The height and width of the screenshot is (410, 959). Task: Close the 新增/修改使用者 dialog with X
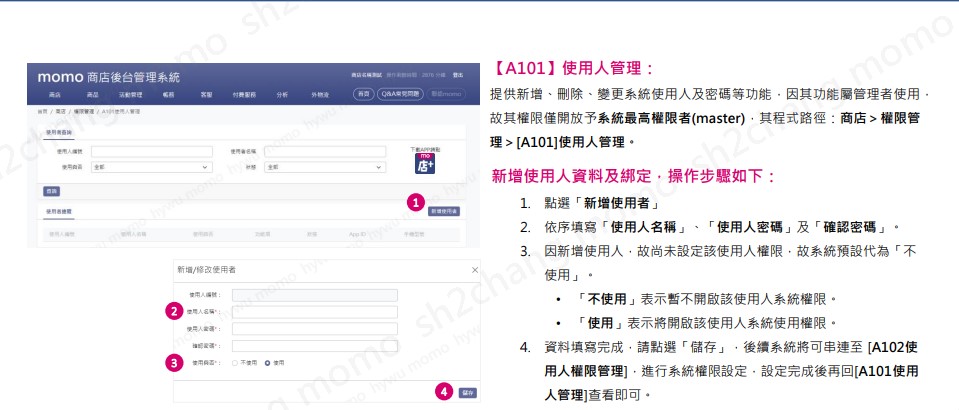pyautogui.click(x=475, y=270)
